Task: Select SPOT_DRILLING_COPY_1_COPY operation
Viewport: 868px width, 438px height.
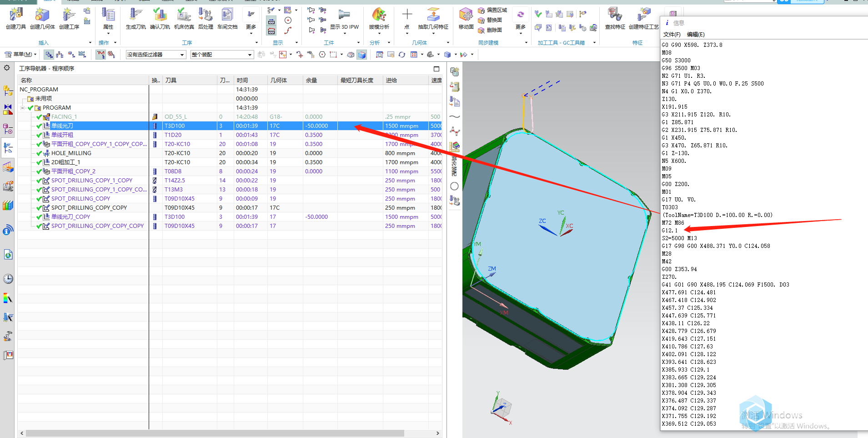Action: tap(92, 181)
